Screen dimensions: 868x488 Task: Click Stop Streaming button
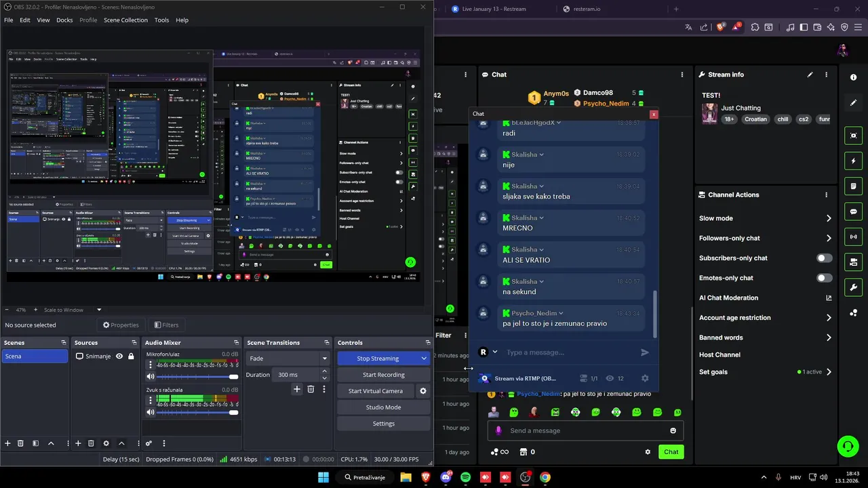[x=378, y=359]
